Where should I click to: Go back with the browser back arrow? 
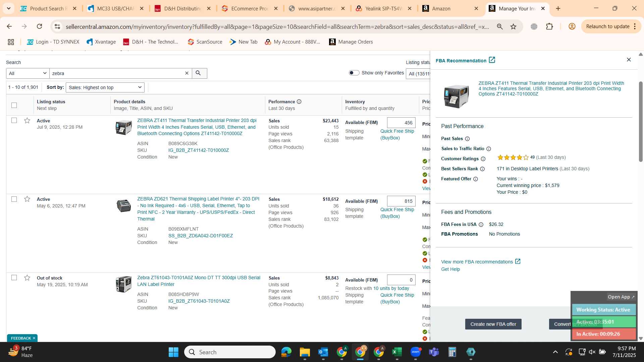coord(9,26)
